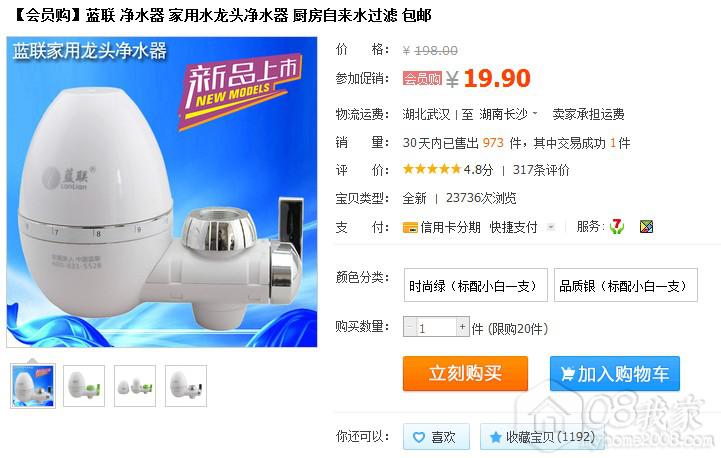Click the 会员购 promotion badge
The height and width of the screenshot is (458, 721).
pos(422,78)
